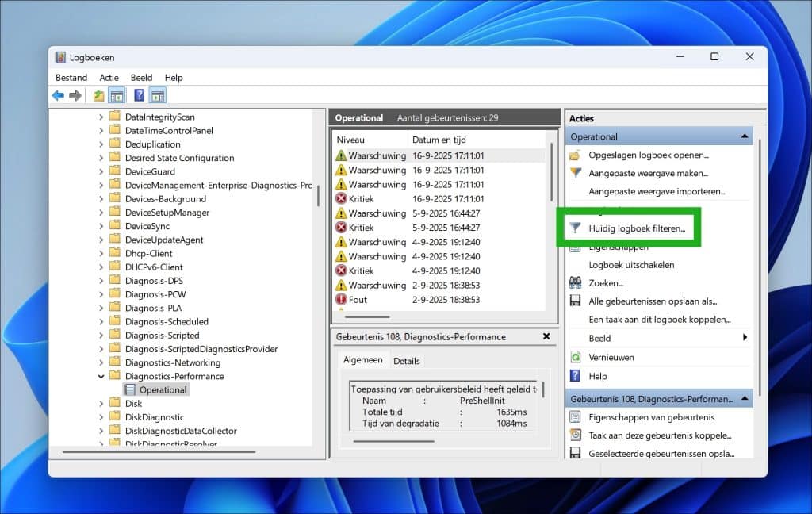Screen dimensions: 812x514
Task: Click the Help question mark icon in Acties pane
Action: coord(575,376)
